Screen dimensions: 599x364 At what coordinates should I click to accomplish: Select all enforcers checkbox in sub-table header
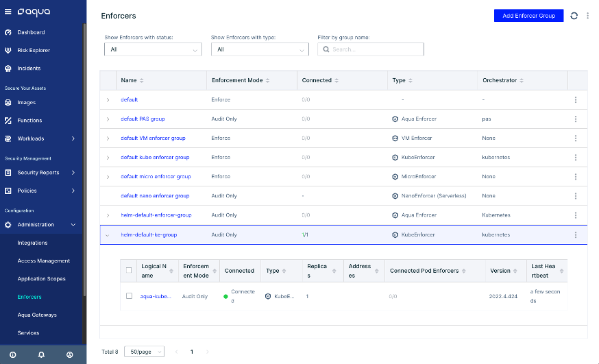point(129,270)
